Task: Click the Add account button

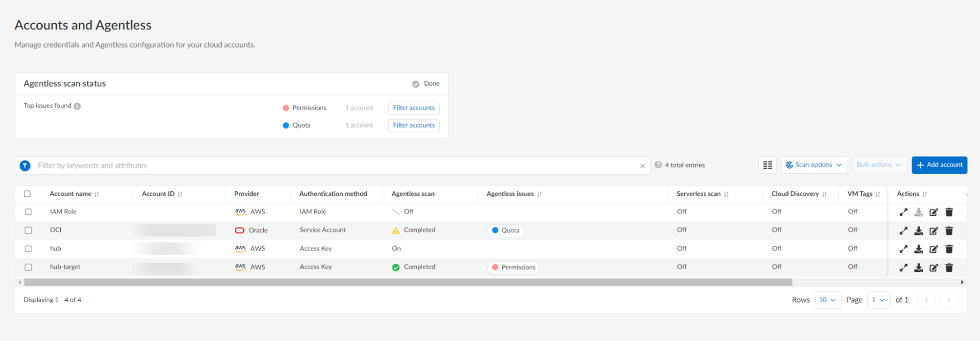Action: (939, 165)
